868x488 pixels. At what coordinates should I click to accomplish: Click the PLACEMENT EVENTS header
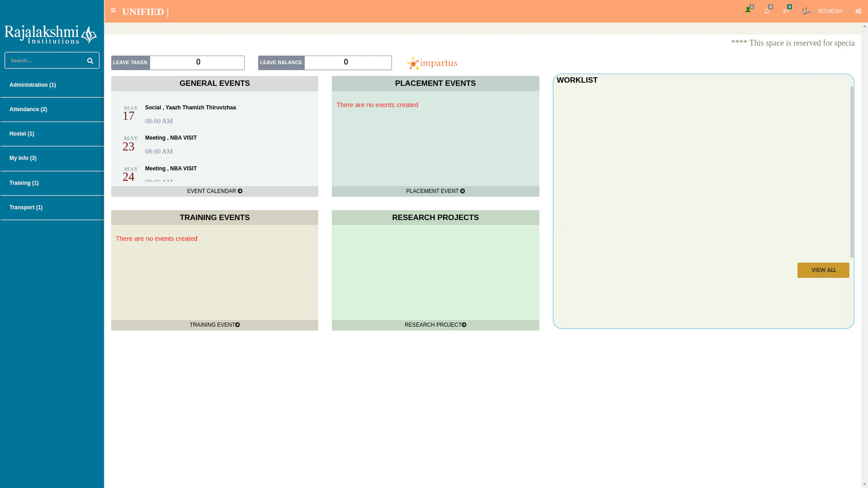(435, 84)
